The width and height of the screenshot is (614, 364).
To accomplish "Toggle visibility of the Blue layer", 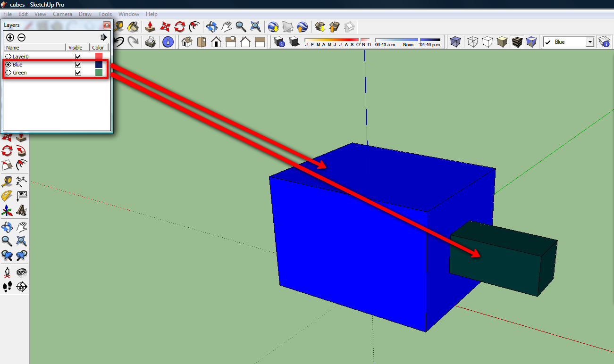I will coord(78,65).
